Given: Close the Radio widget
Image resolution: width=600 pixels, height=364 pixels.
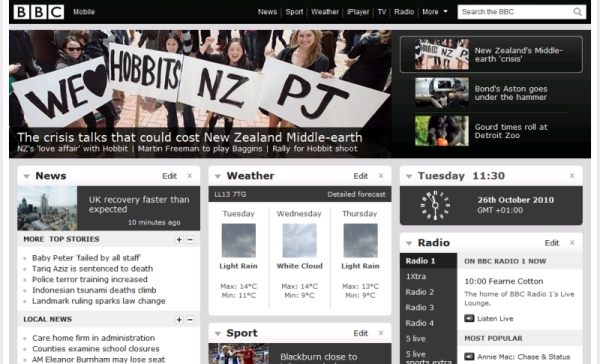Looking at the screenshot, I should (x=572, y=243).
